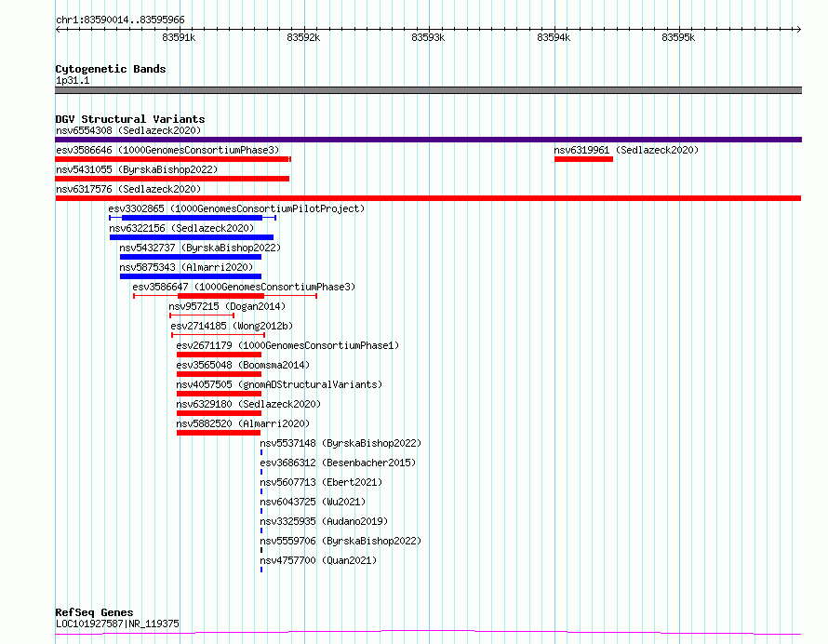Click nsv5559706 (ByrskaBishop2022) label
828x644 pixels.
(x=341, y=541)
